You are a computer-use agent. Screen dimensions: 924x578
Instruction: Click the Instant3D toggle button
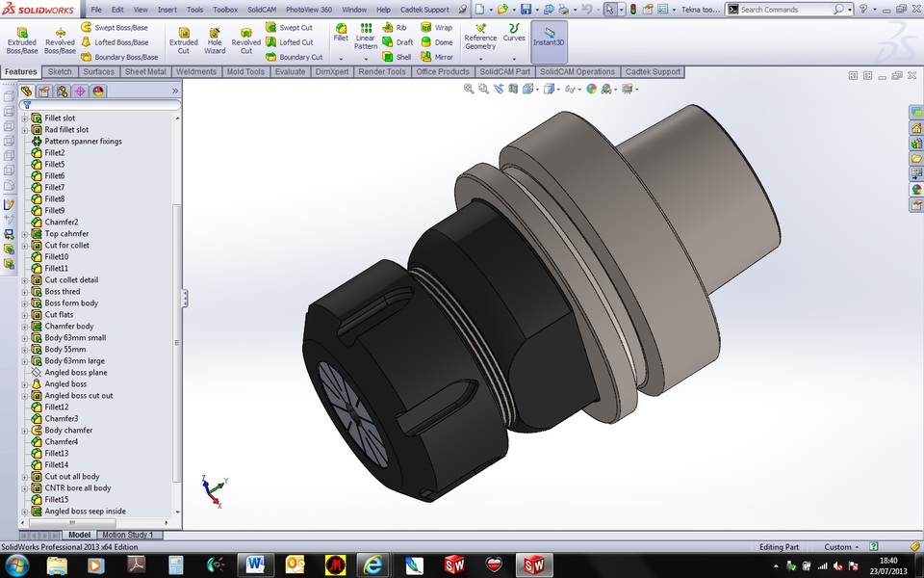(x=549, y=40)
